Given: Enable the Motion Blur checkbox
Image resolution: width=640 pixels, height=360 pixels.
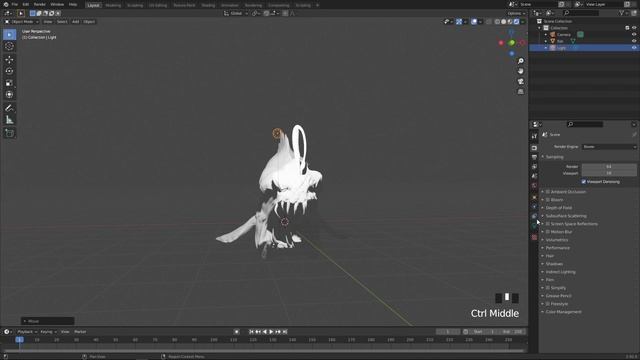Looking at the screenshot, I should pos(548,232).
